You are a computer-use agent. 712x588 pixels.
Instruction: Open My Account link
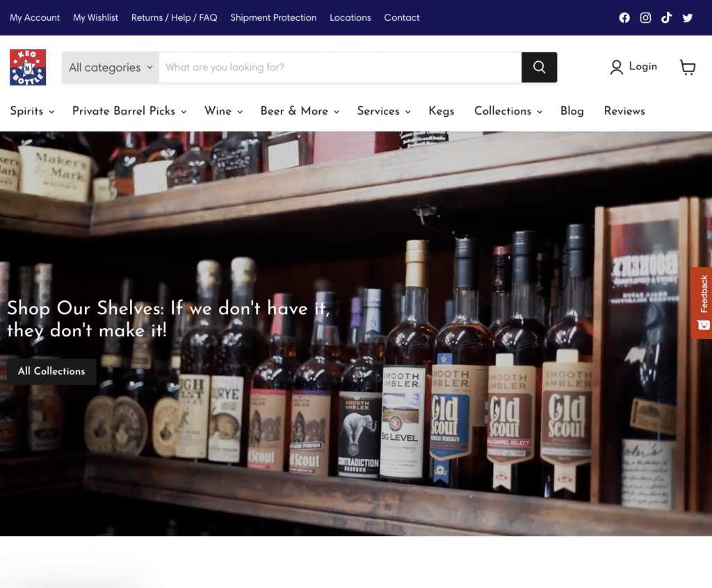pyautogui.click(x=35, y=17)
